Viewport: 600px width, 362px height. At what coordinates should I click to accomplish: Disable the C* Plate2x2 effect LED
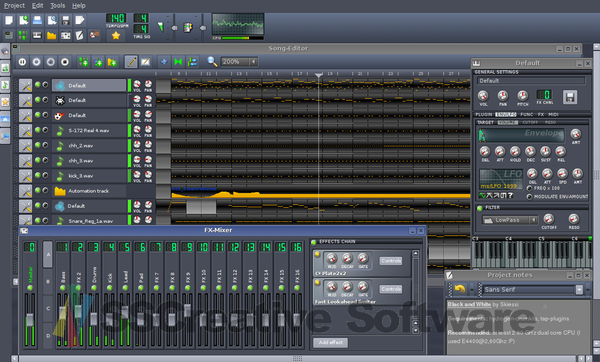click(317, 254)
